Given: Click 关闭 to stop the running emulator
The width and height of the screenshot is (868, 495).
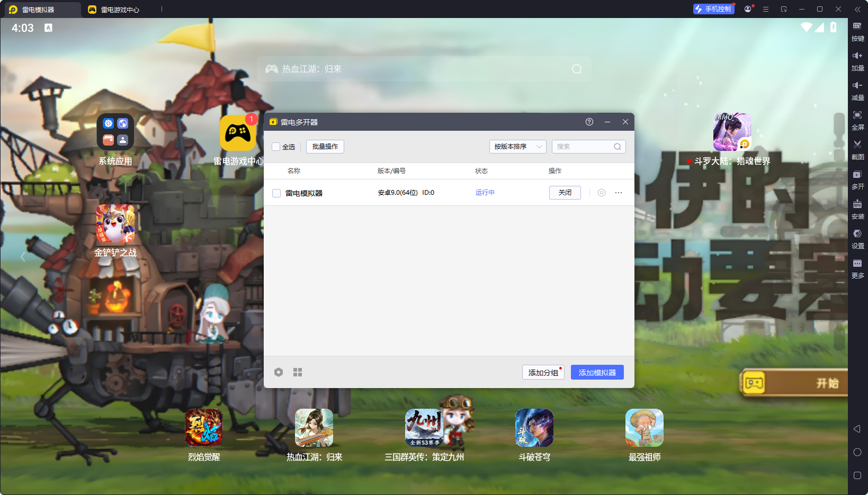Looking at the screenshot, I should pyautogui.click(x=565, y=193).
